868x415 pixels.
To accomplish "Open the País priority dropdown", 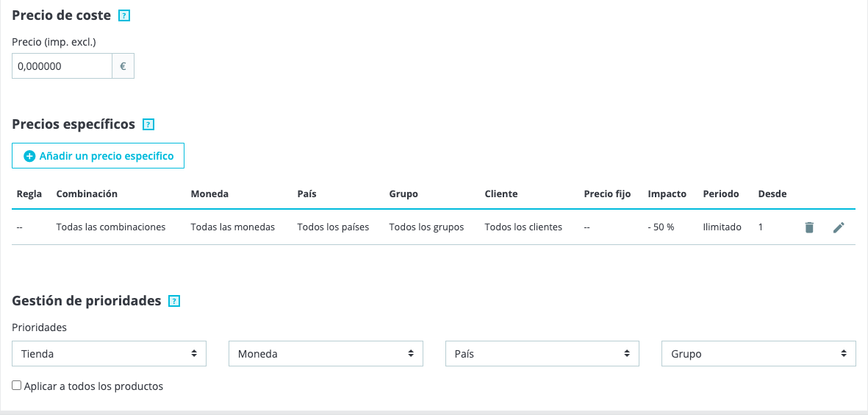I will (x=542, y=353).
